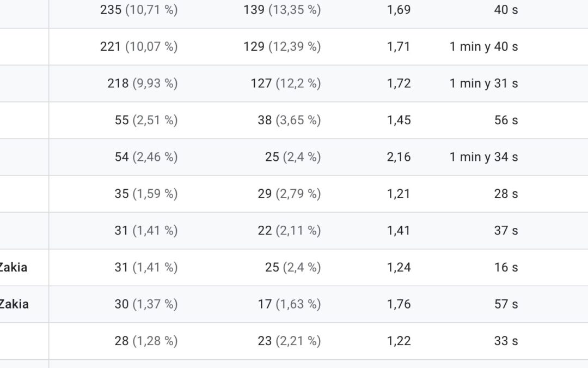Select the 139 (13,35 %) value
The width and height of the screenshot is (588, 368).
click(282, 10)
